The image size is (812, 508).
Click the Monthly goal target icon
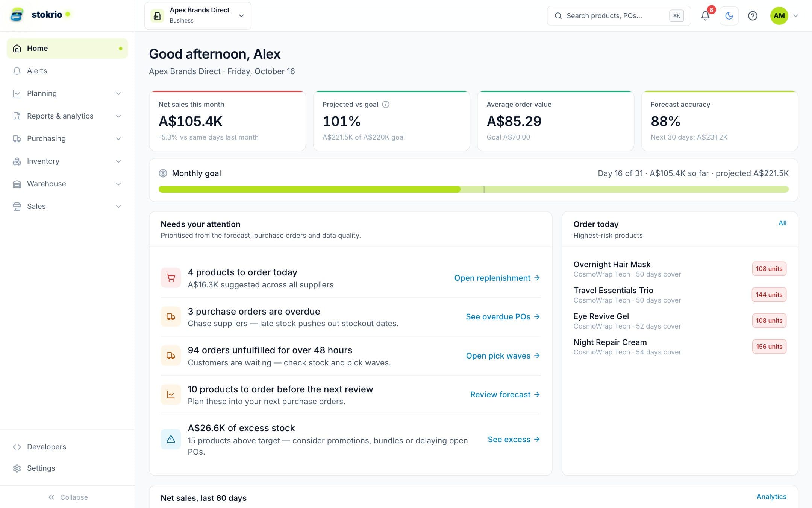pyautogui.click(x=163, y=173)
